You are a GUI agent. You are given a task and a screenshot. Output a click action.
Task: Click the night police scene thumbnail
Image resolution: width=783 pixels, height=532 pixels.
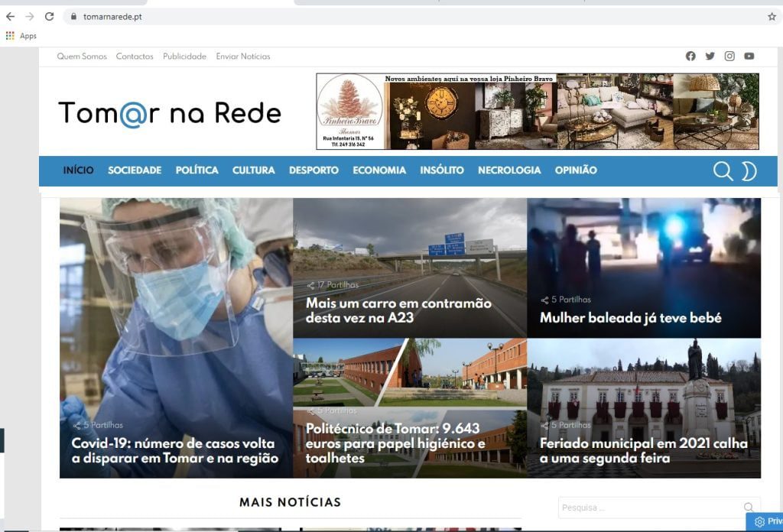point(644,268)
